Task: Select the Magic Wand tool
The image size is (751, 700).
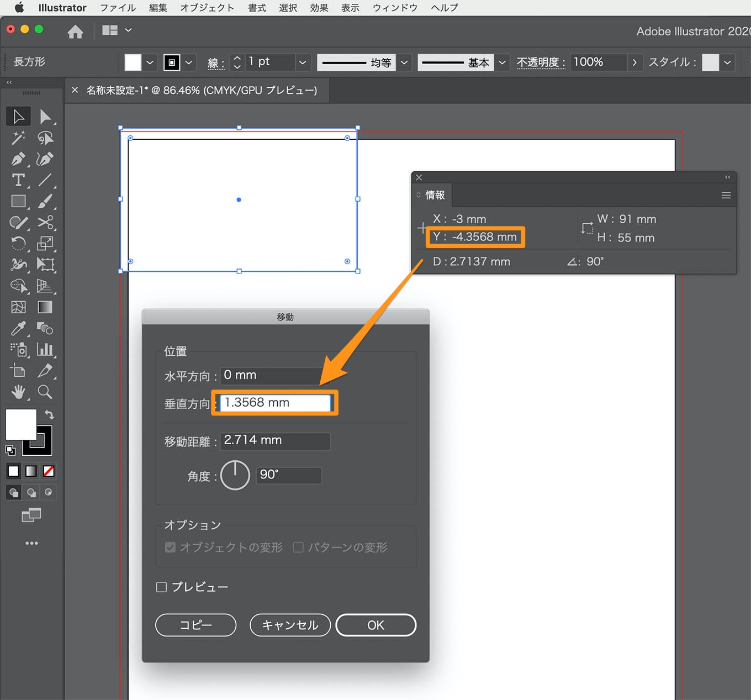Action: tap(18, 138)
